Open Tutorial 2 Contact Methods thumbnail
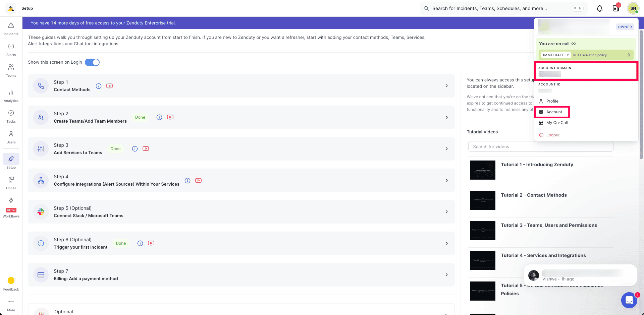The image size is (644, 315). pos(483,200)
